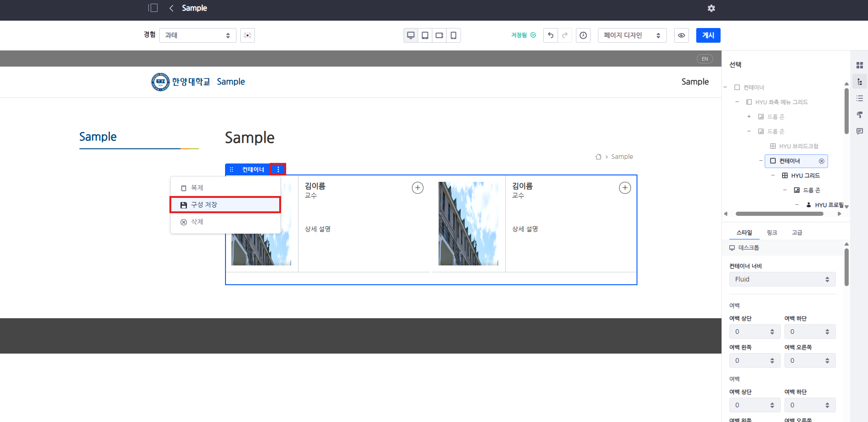868x422 pixels.
Task: Open version history clock icon
Action: click(583, 35)
